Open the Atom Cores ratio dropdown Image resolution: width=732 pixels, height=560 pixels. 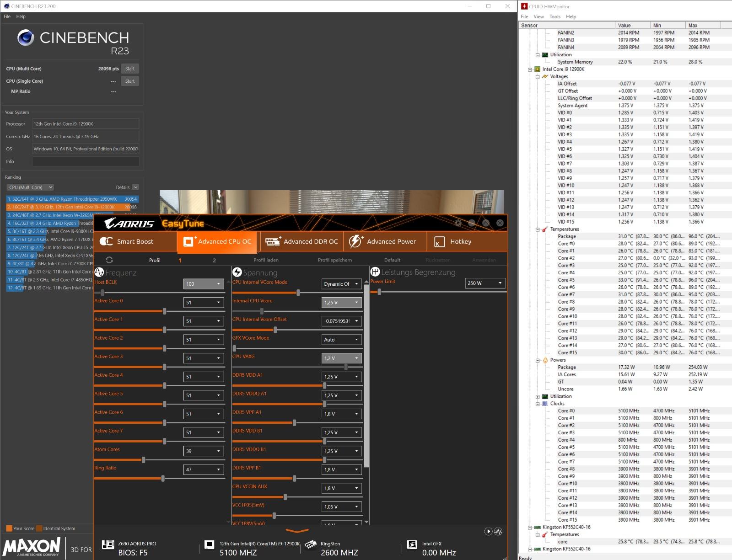point(204,451)
